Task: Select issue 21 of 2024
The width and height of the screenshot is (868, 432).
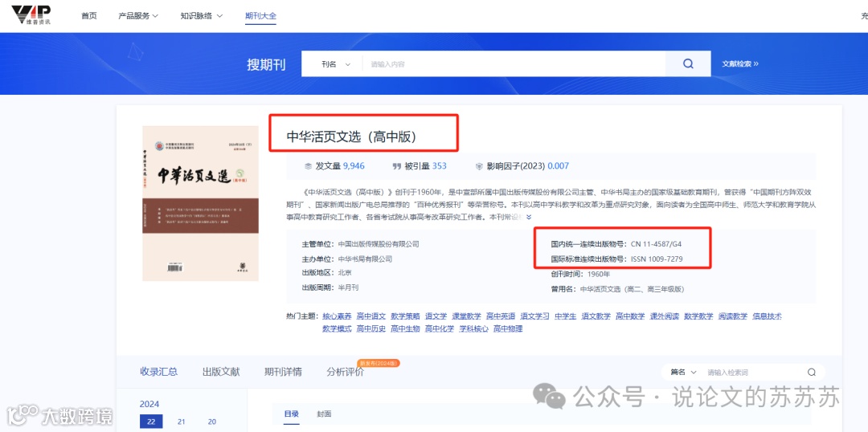Action: point(182,422)
